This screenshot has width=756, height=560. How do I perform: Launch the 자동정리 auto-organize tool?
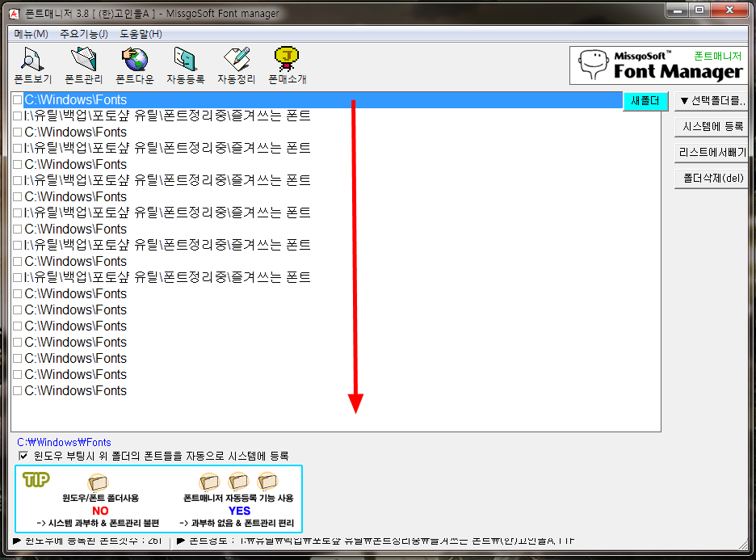click(x=236, y=65)
